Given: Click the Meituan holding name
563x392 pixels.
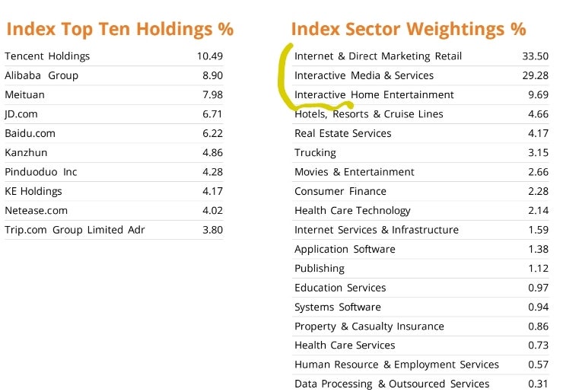Looking at the screenshot, I should (24, 94).
